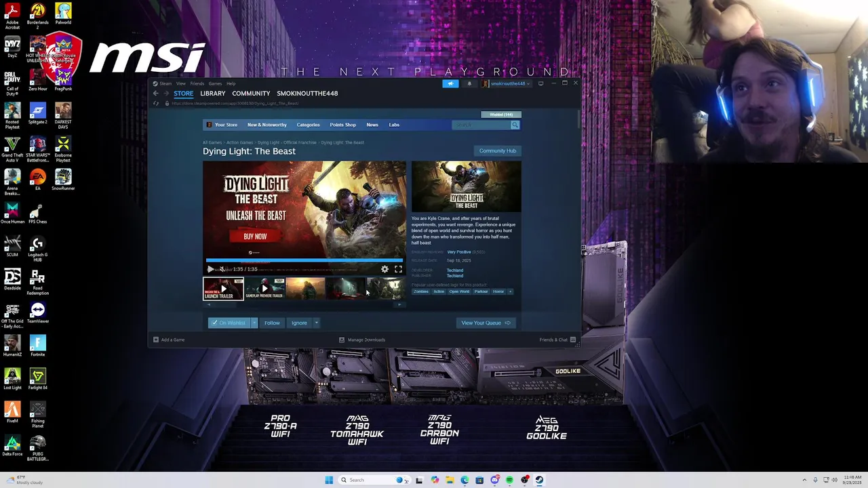Click View Your Queue button
Viewport: 868px width, 488px height.
coord(486,323)
